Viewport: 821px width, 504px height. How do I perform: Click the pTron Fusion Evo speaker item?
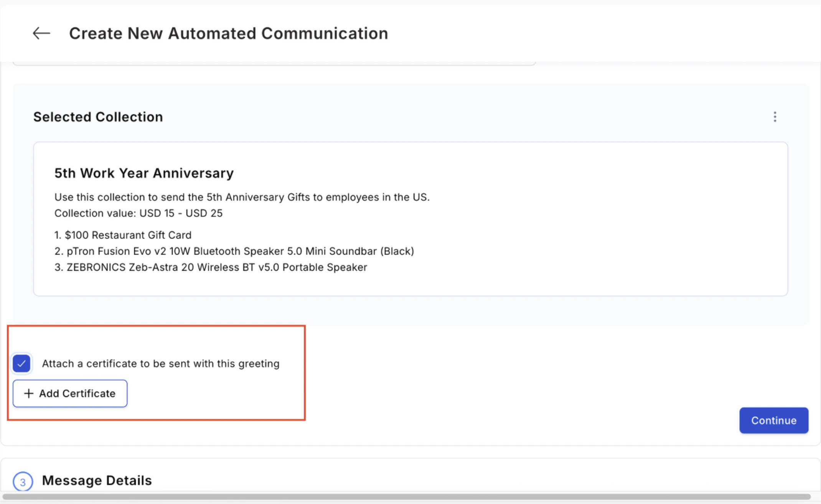click(x=234, y=251)
